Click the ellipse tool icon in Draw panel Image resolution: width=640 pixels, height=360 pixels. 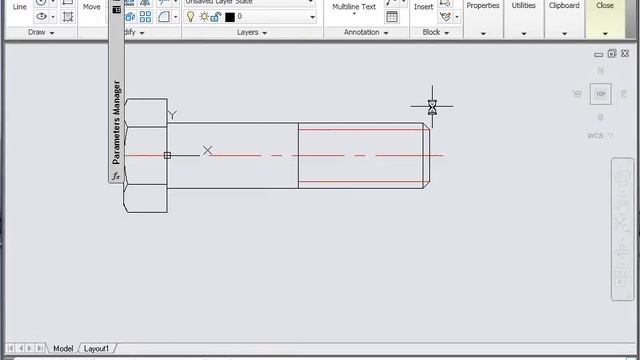(41, 17)
